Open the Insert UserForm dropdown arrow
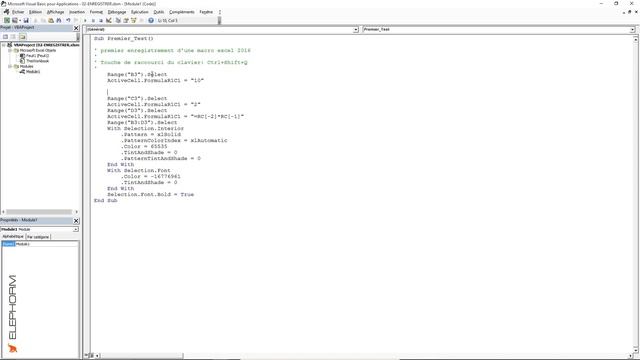 (x=20, y=20)
